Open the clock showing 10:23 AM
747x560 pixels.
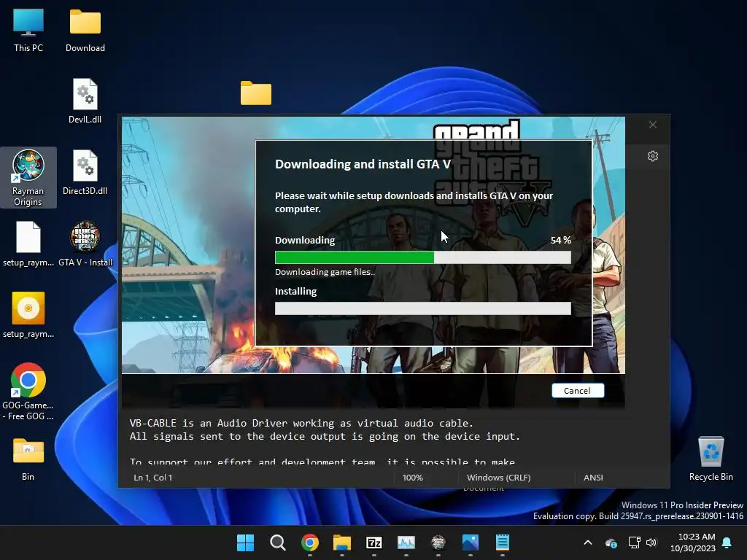[693, 542]
